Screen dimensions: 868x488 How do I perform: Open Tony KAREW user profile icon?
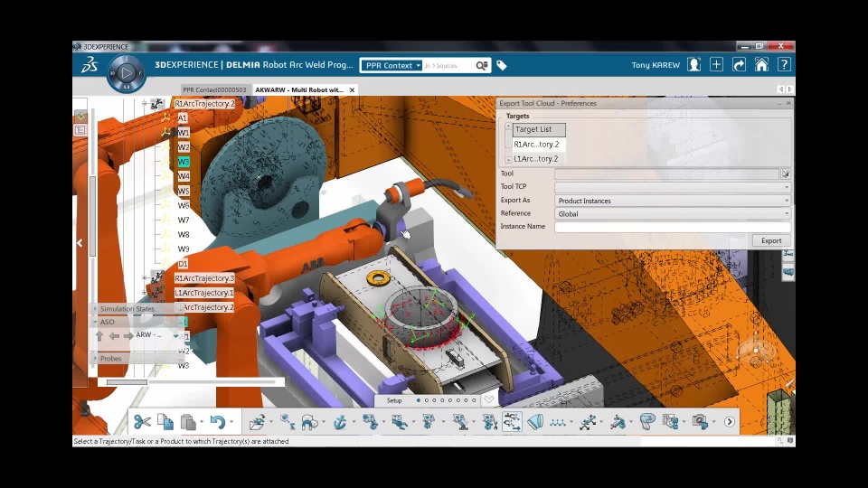coord(693,65)
